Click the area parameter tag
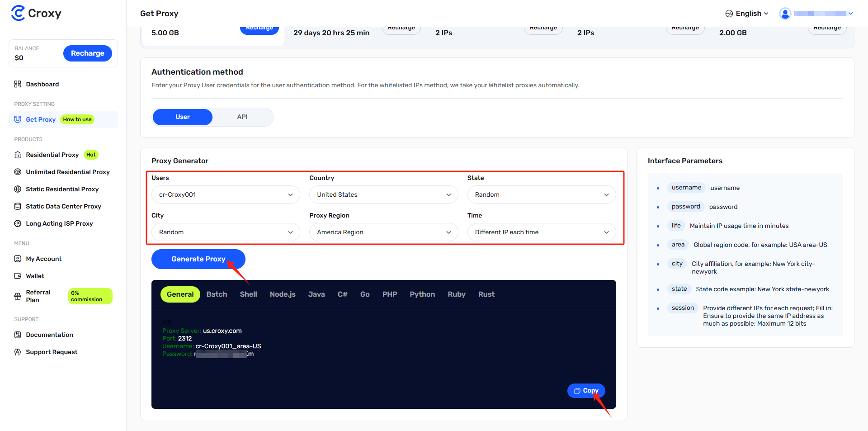 coord(678,245)
